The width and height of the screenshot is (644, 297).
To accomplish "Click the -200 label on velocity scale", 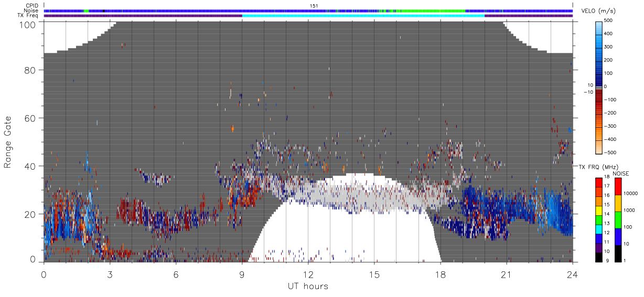I will click(x=610, y=113).
